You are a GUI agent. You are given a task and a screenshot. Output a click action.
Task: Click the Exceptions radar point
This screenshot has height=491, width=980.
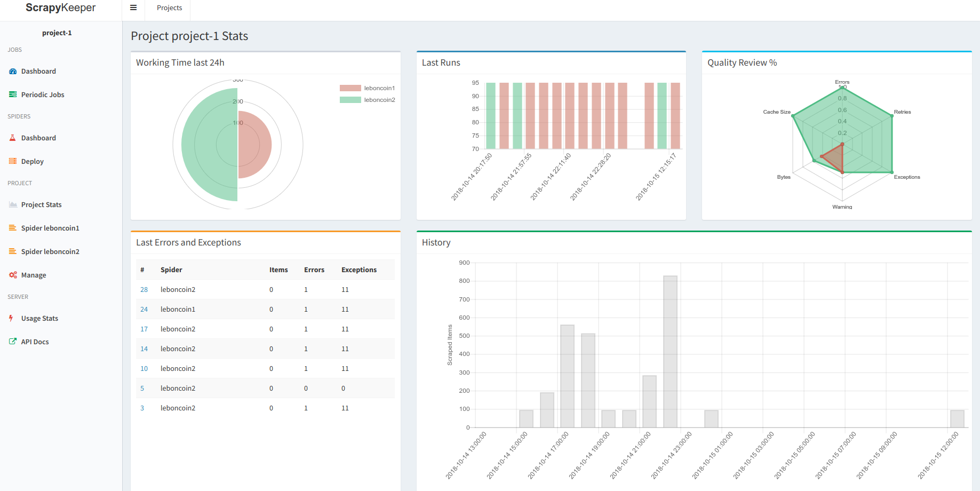coord(892,172)
